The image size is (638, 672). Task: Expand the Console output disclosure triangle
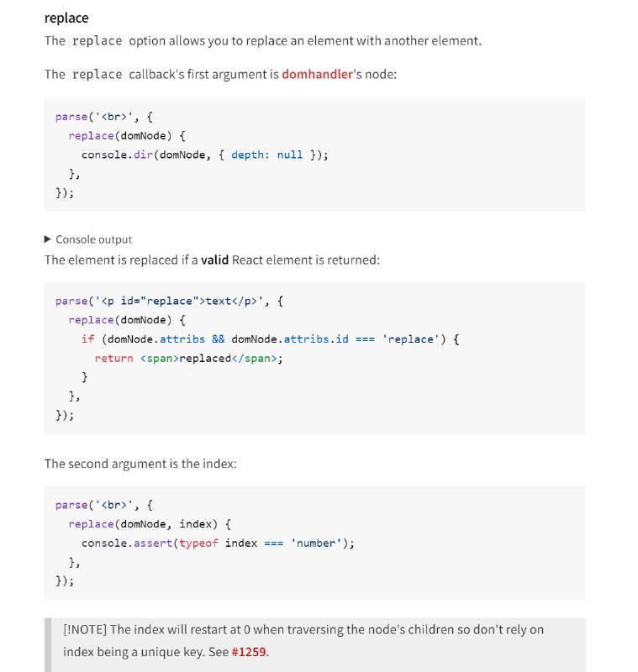click(48, 239)
